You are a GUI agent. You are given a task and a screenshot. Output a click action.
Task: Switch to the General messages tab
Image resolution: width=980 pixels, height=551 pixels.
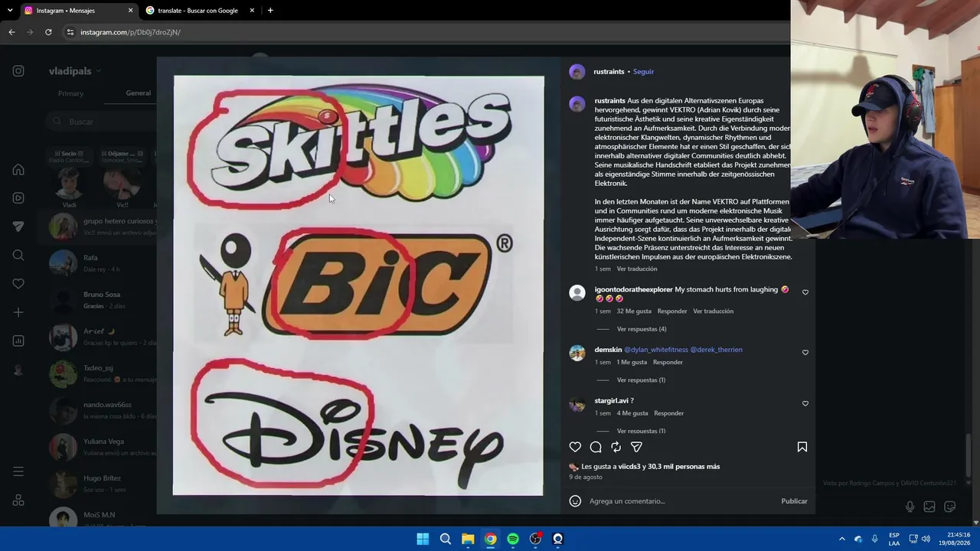point(139,93)
